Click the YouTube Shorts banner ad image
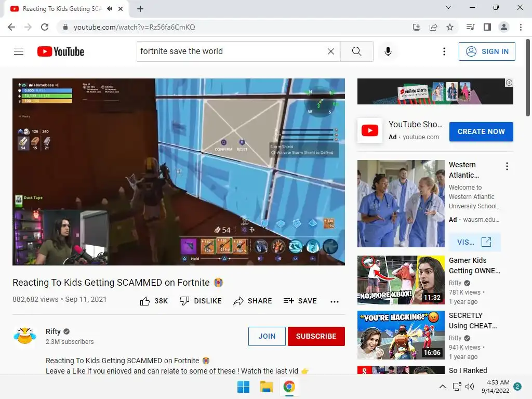 pyautogui.click(x=435, y=91)
